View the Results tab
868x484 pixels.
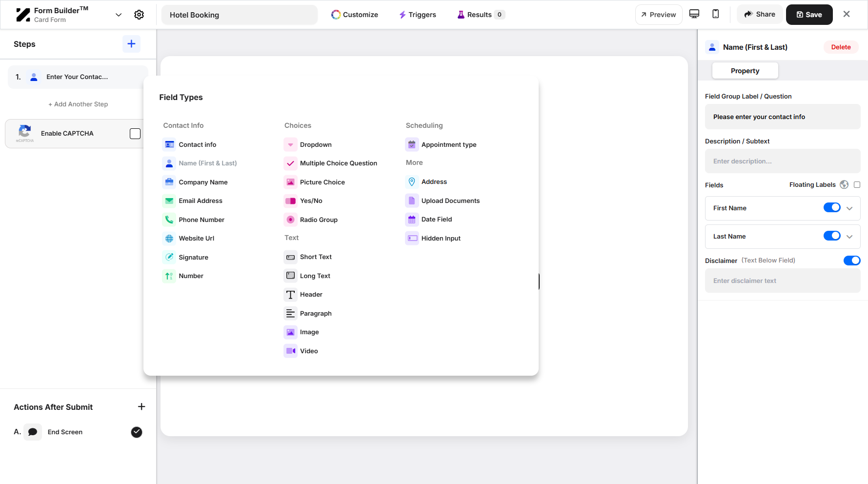point(481,15)
